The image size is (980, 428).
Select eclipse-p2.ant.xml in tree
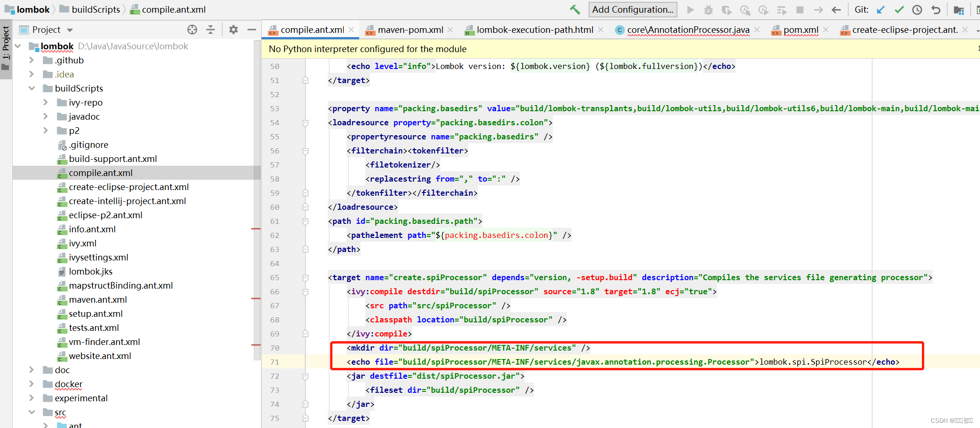[106, 215]
